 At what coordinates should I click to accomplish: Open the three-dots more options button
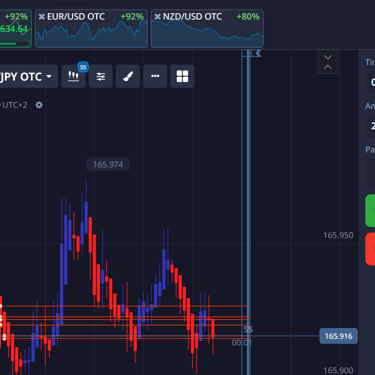(155, 76)
